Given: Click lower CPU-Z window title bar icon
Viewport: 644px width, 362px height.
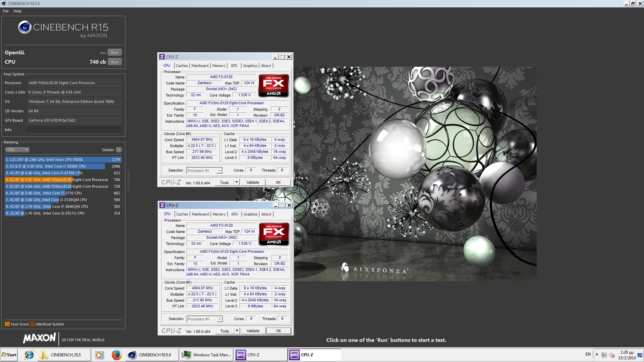Looking at the screenshot, I should tap(162, 205).
